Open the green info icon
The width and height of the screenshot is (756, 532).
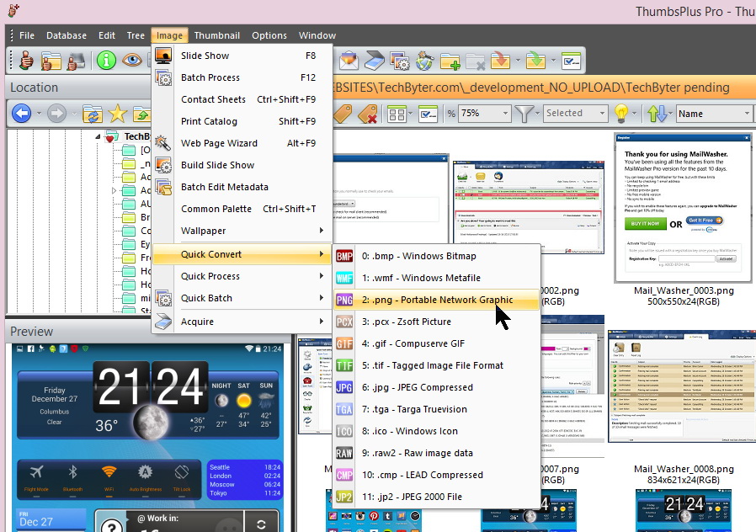click(106, 61)
